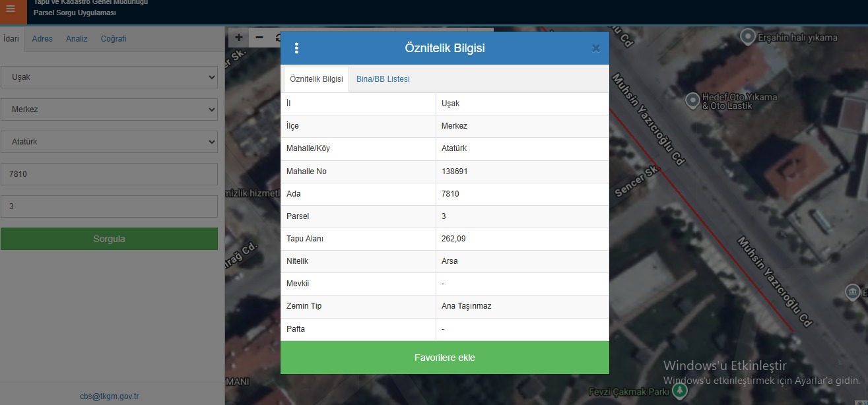Switch to the Adres tab
The image size is (868, 405).
pos(42,39)
